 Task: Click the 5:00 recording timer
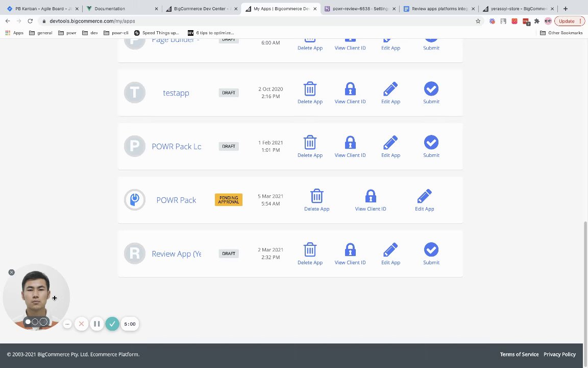pyautogui.click(x=130, y=324)
